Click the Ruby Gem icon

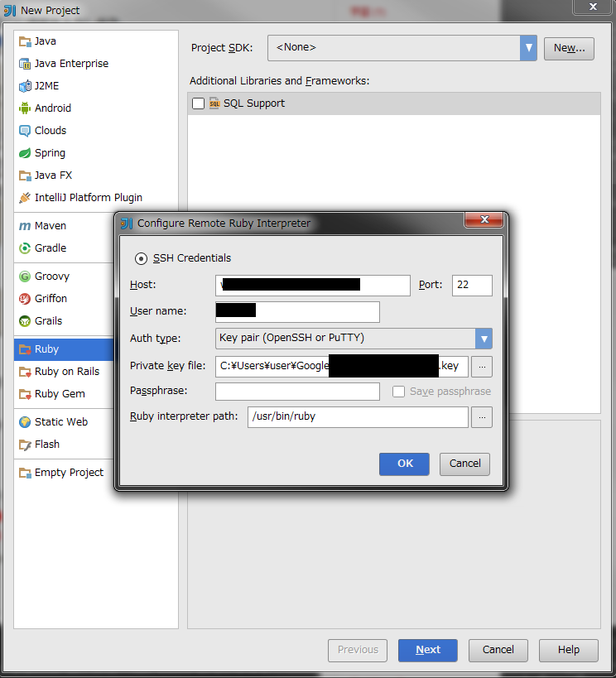[25, 394]
